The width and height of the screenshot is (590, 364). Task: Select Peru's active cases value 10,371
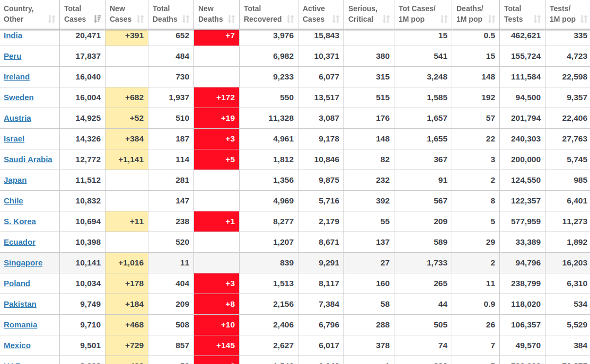click(327, 56)
